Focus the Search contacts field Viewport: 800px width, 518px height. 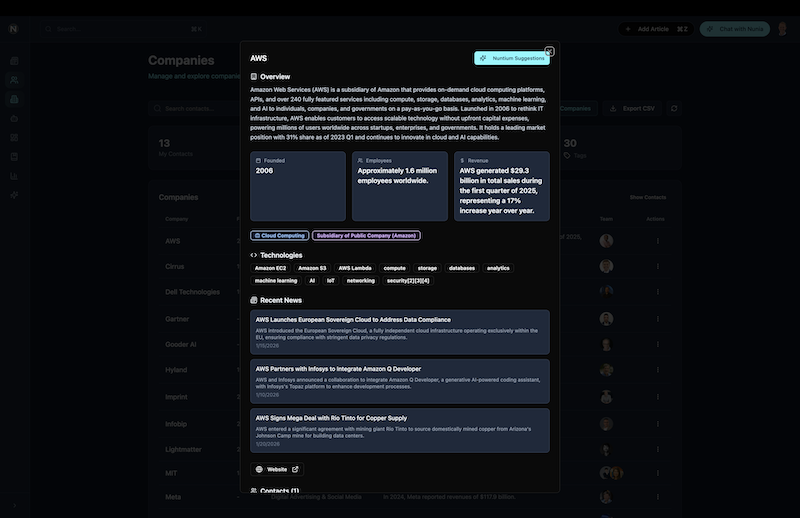(195, 109)
